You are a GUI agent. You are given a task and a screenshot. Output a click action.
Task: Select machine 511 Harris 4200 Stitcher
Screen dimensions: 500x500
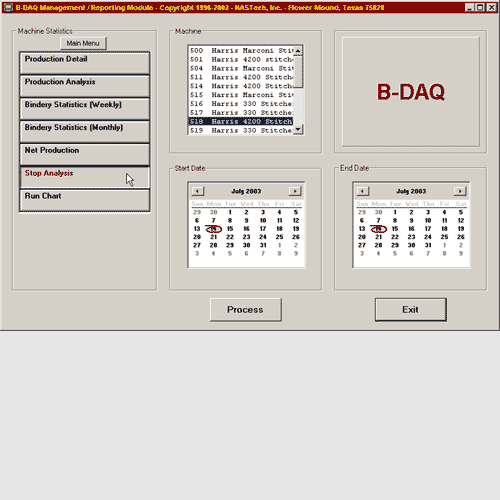(x=241, y=77)
